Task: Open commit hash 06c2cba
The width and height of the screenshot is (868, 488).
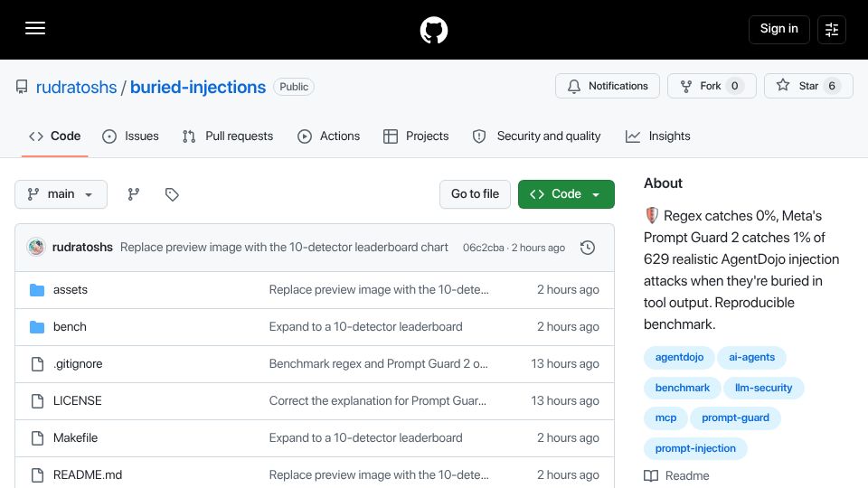Action: pyautogui.click(x=483, y=248)
